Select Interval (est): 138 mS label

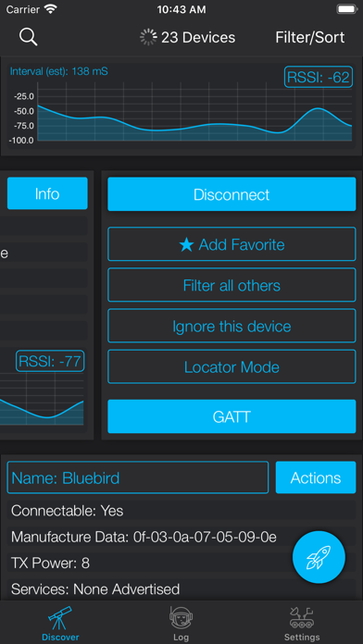58,71
